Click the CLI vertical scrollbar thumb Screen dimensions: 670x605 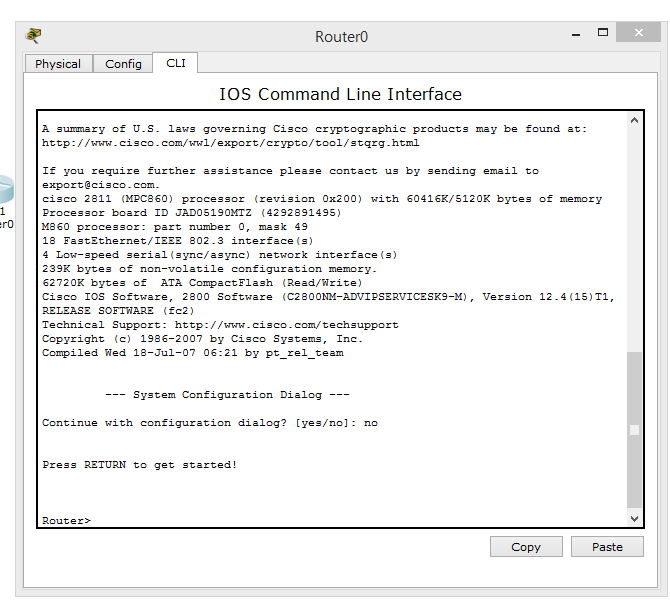click(x=635, y=429)
